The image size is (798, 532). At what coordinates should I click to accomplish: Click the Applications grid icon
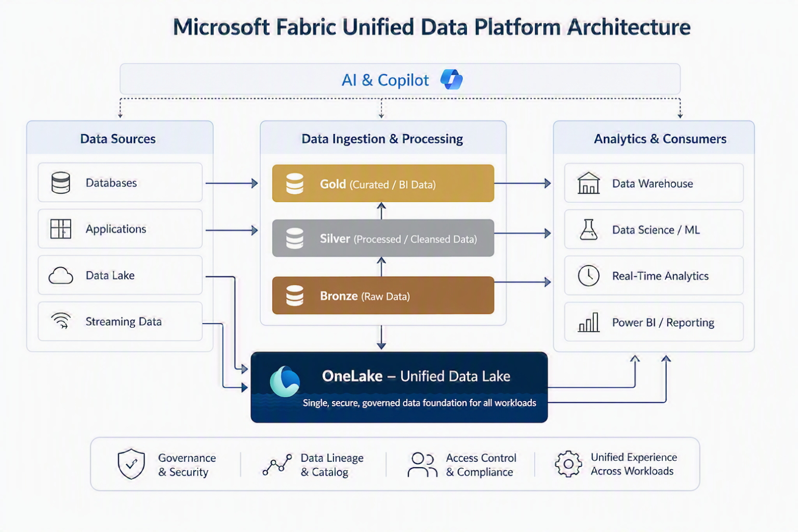61,229
